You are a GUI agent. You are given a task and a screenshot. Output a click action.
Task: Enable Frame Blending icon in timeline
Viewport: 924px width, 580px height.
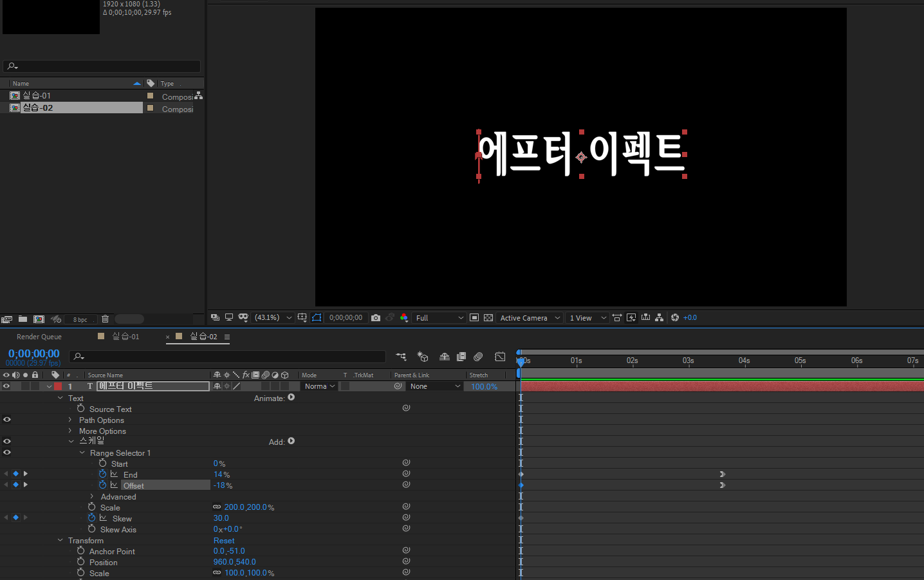(461, 357)
